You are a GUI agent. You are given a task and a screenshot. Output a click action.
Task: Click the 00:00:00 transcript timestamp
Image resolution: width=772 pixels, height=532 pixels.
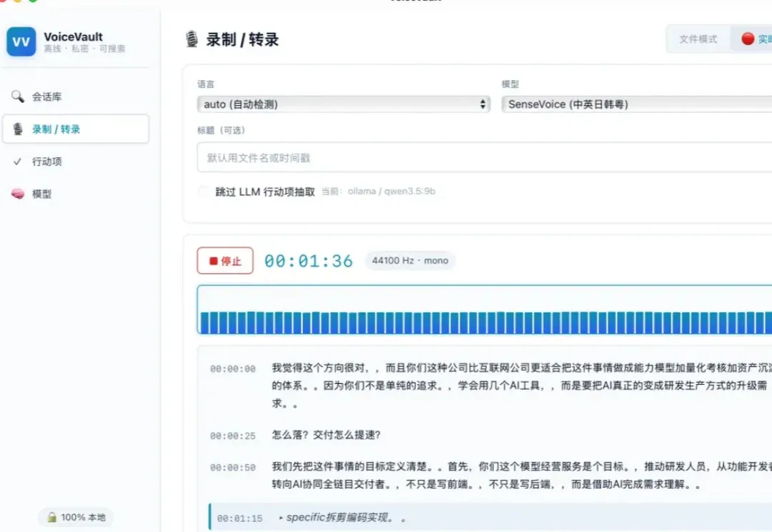233,369
